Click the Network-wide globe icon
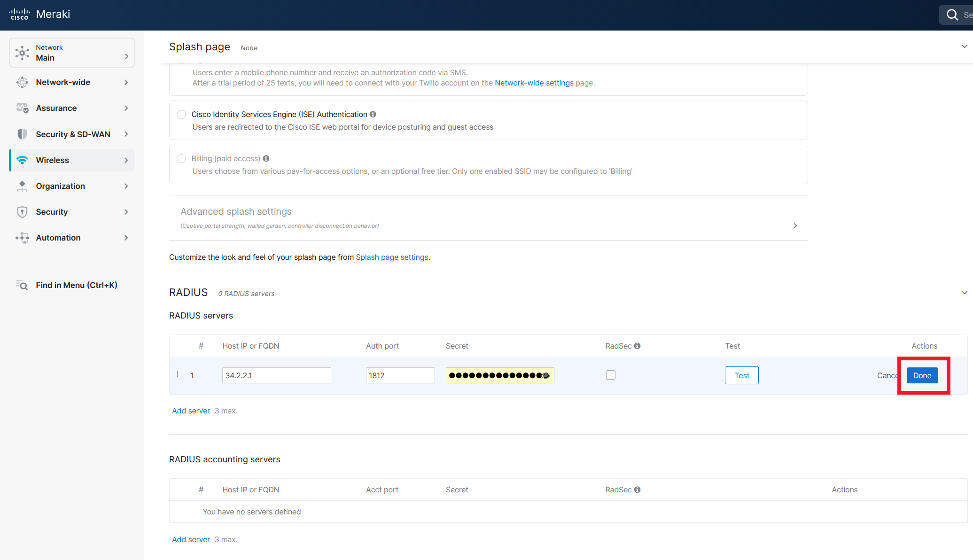This screenshot has width=973, height=560. pos(22,82)
